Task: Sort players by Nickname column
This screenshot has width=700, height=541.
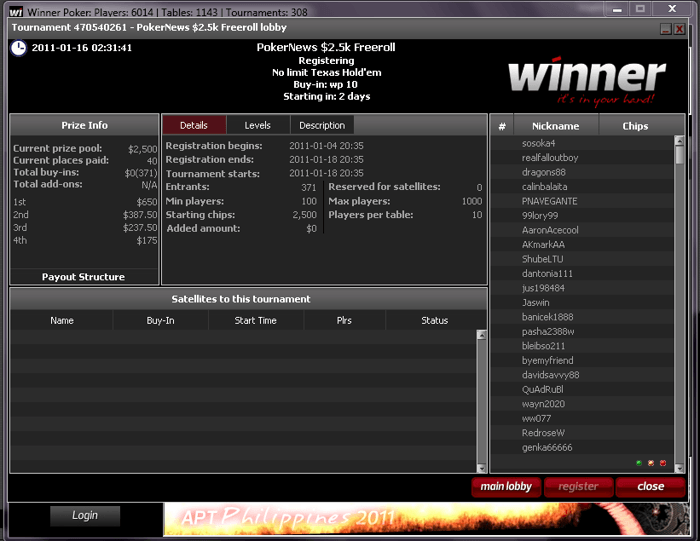Action: point(556,126)
